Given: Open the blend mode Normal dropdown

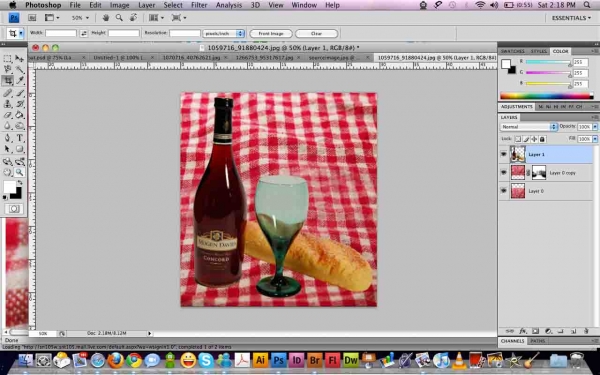Looking at the screenshot, I should [528, 127].
